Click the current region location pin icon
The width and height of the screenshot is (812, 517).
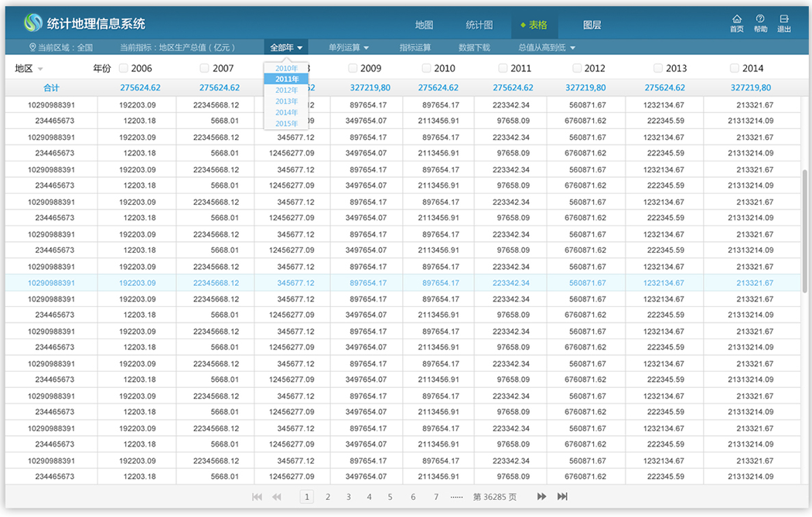pos(31,48)
